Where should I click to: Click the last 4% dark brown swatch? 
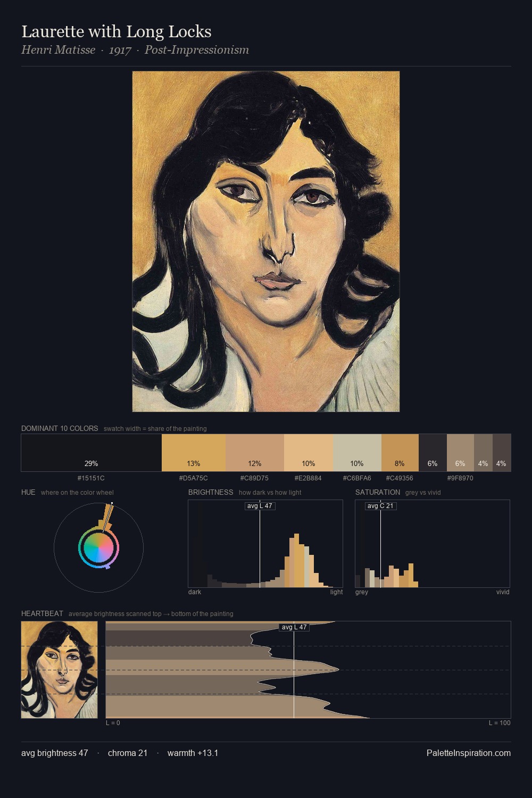502,453
